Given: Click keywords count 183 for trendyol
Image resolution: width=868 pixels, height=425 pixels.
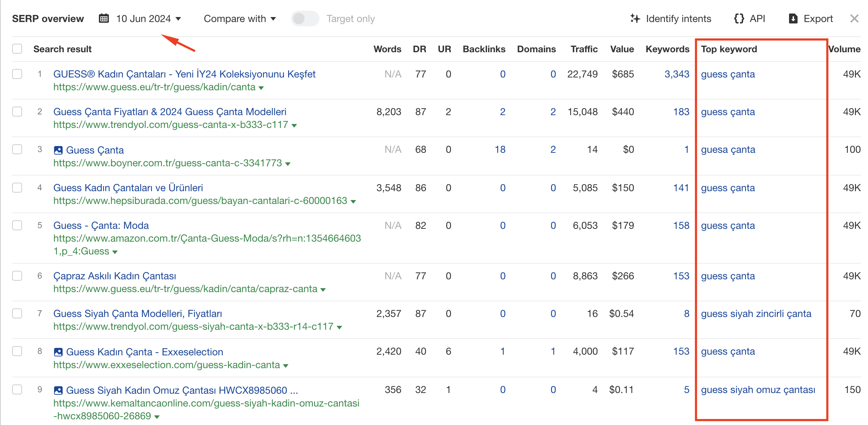Looking at the screenshot, I should 681,112.
